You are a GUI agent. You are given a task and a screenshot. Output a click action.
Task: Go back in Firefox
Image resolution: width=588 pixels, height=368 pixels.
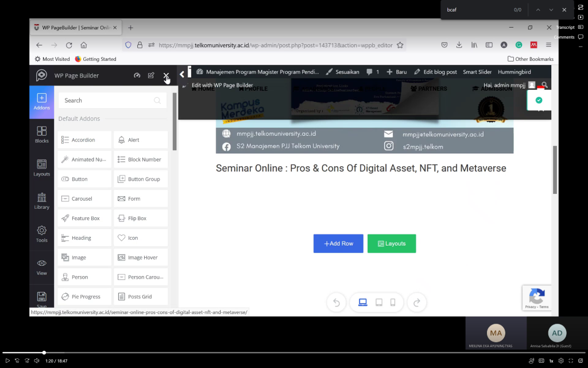click(39, 45)
